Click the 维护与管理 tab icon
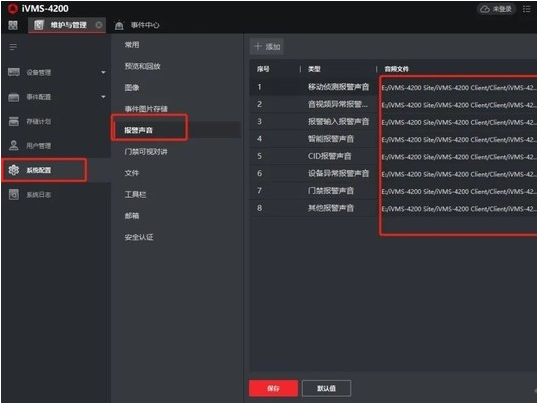The height and width of the screenshot is (403, 537). 39,25
